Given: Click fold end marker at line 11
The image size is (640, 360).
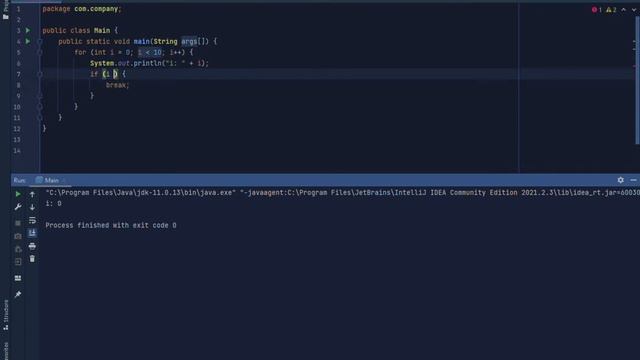Looking at the screenshot, I should pyautogui.click(x=40, y=118).
